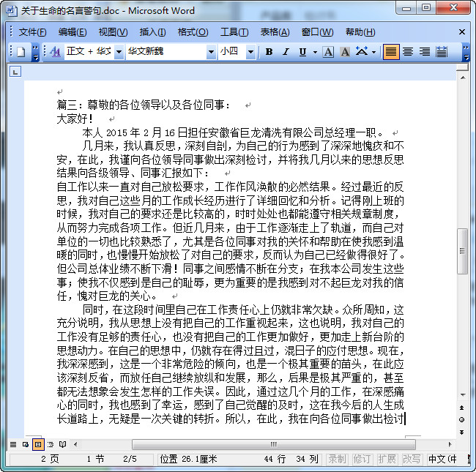Switch to Outline view icon
The height and width of the screenshot is (472, 476).
[51, 445]
